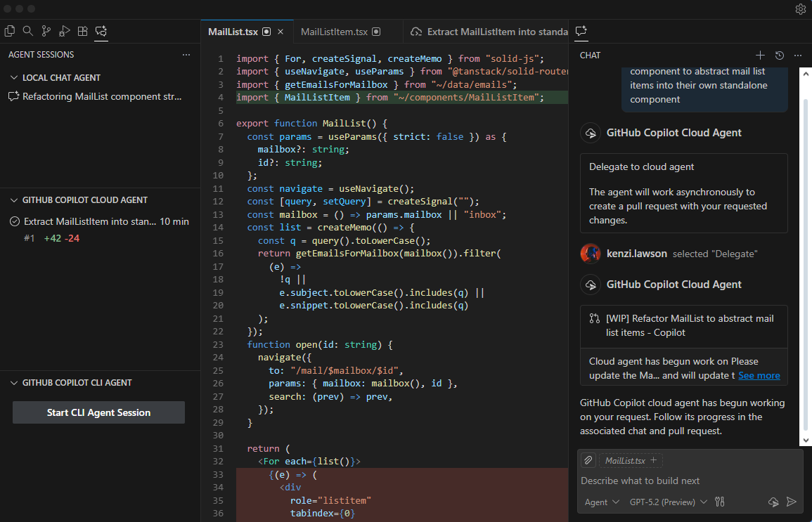Open the Agent mode dropdown
The height and width of the screenshot is (522, 812).
point(602,502)
